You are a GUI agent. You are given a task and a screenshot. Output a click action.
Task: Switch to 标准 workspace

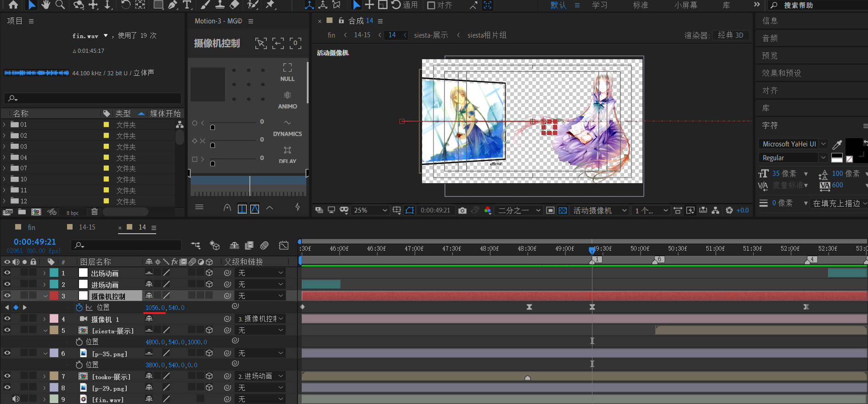click(x=641, y=5)
